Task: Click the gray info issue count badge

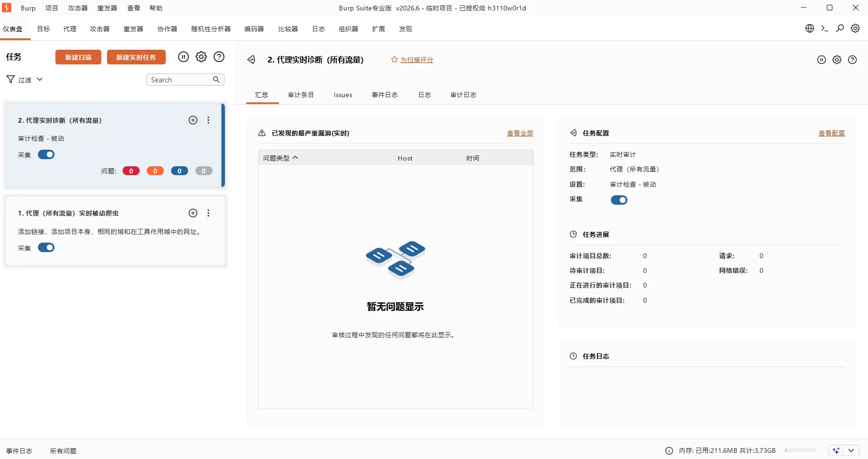Action: click(204, 171)
